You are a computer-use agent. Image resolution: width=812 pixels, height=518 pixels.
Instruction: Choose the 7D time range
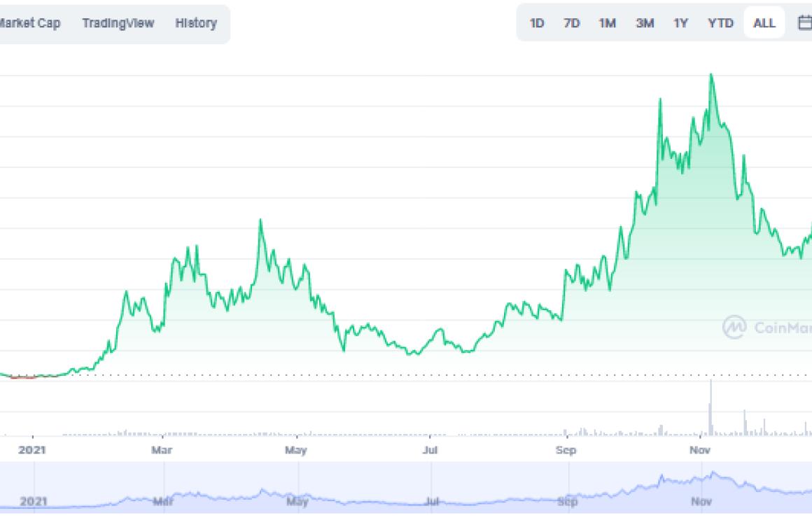click(572, 23)
